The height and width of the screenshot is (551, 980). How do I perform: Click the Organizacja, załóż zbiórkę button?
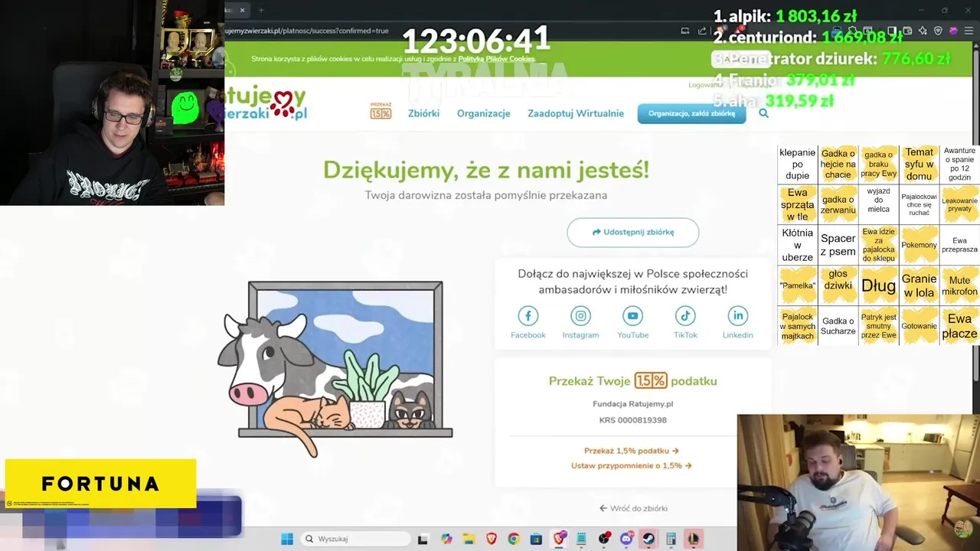click(x=691, y=113)
